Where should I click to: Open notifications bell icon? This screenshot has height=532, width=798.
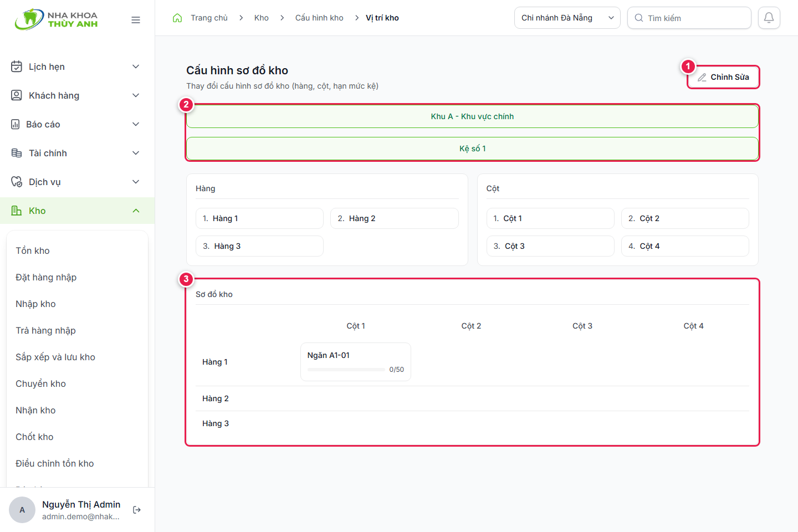tap(769, 18)
